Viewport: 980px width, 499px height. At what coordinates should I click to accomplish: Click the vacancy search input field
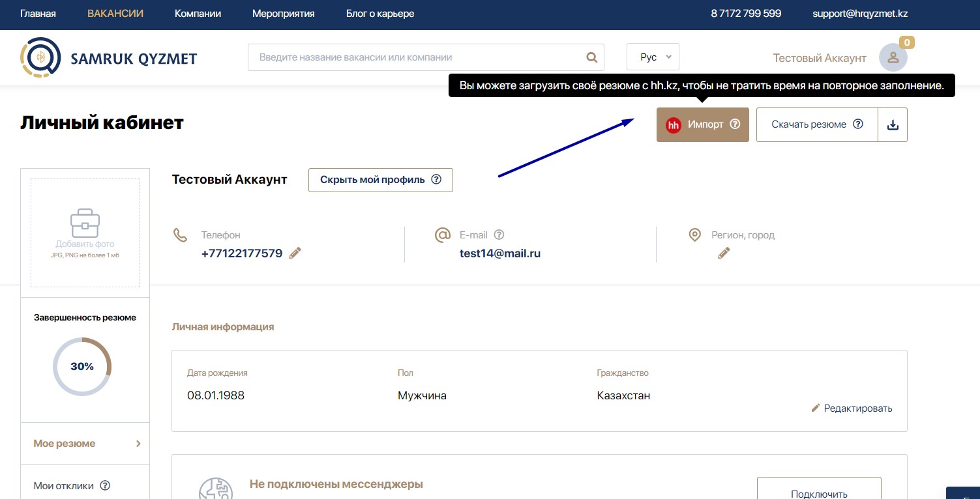(417, 57)
